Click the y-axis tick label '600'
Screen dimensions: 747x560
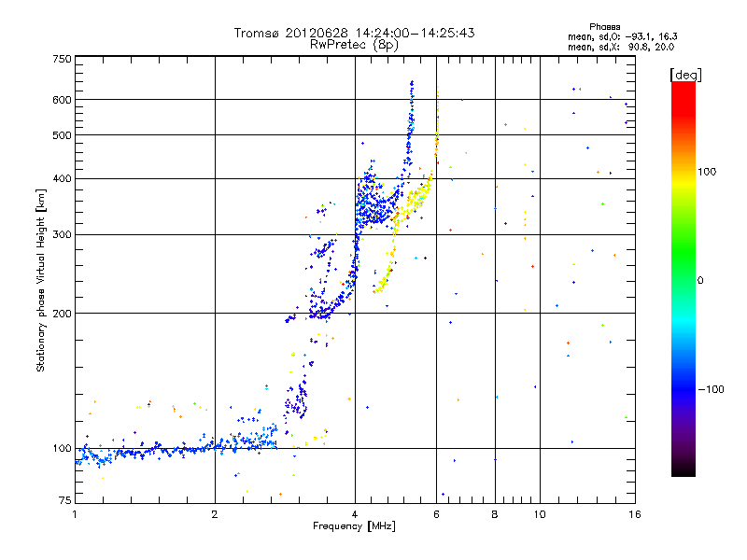tap(62, 100)
